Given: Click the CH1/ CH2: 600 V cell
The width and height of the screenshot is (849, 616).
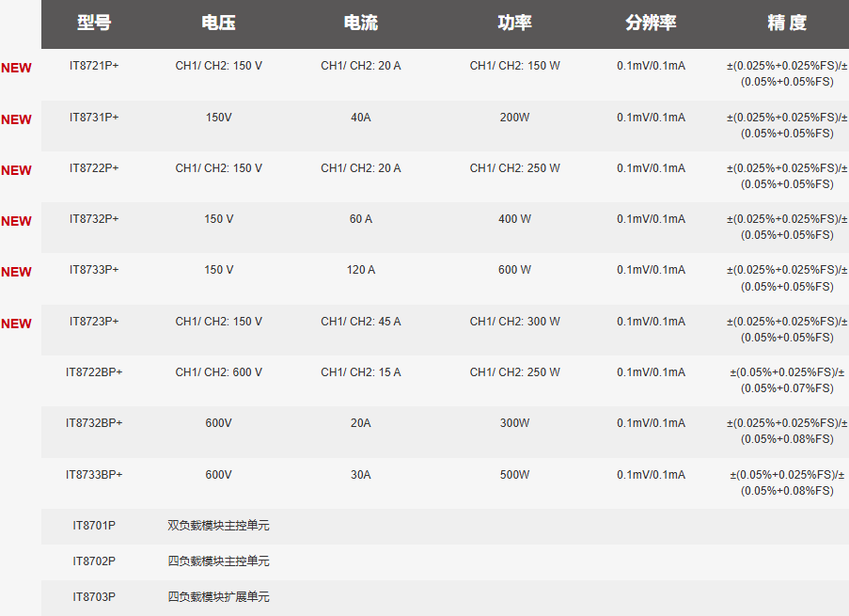Looking at the screenshot, I should 219,372.
